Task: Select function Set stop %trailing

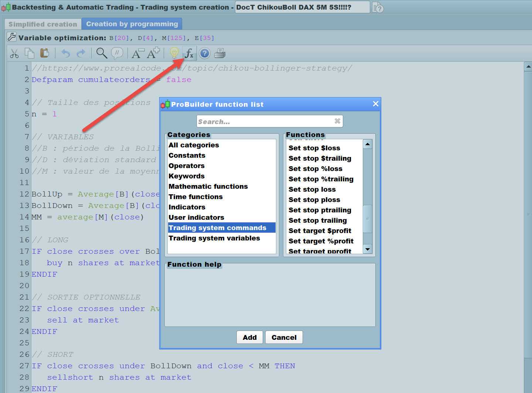Action: (325, 179)
